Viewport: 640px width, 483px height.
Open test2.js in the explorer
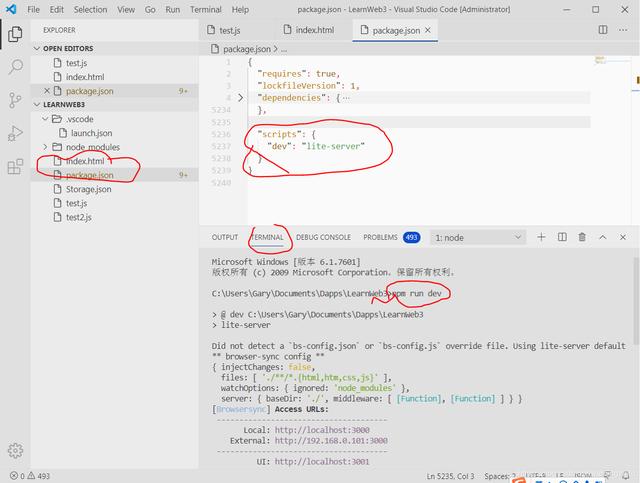coord(114,217)
